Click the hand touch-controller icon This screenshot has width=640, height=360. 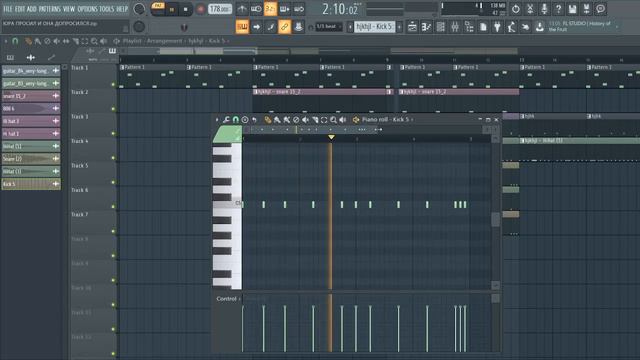click(525, 27)
